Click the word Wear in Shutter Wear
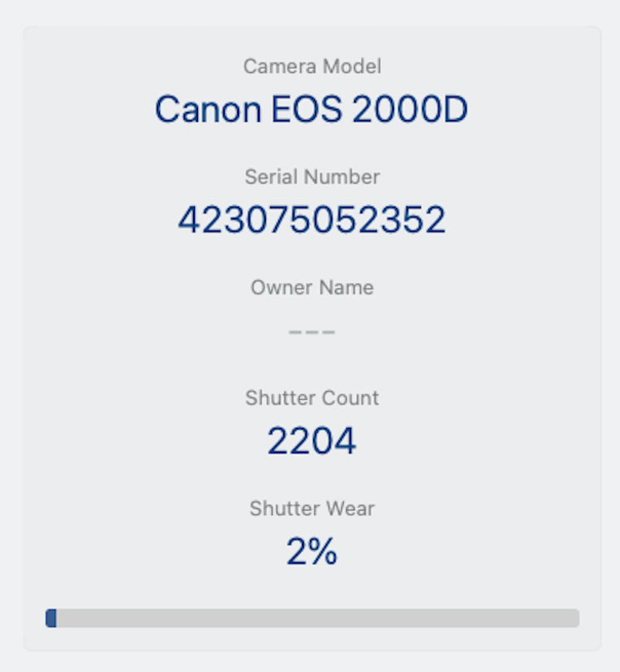Viewport: 620px width, 672px height. click(350, 508)
